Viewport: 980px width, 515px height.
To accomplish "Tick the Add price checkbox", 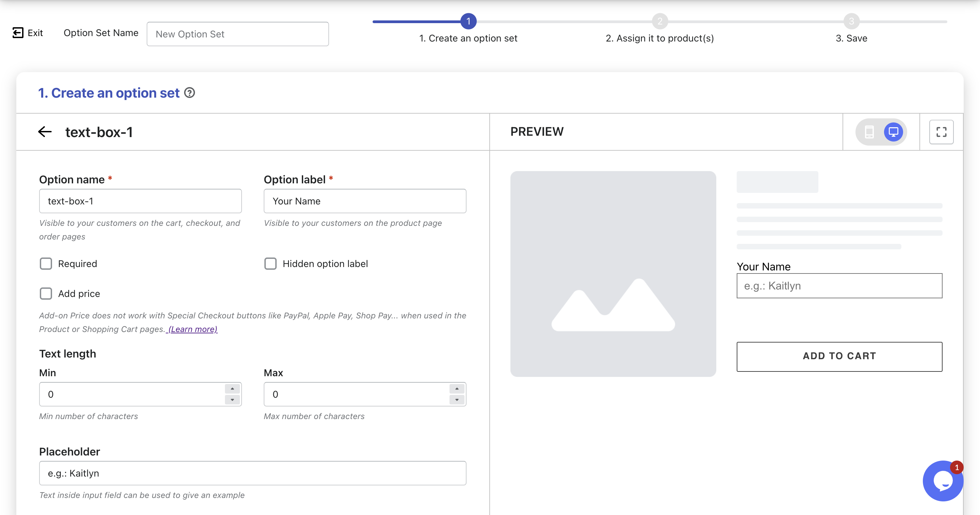I will (x=46, y=294).
